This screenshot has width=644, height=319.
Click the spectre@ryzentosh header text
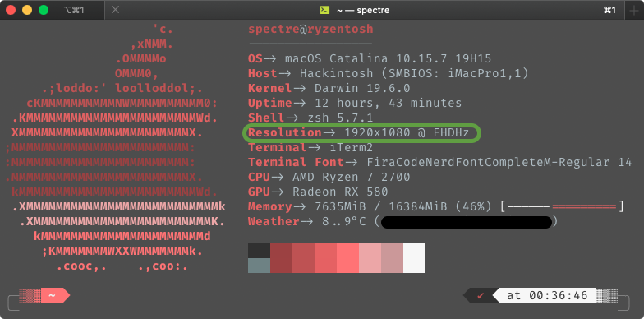tap(310, 30)
